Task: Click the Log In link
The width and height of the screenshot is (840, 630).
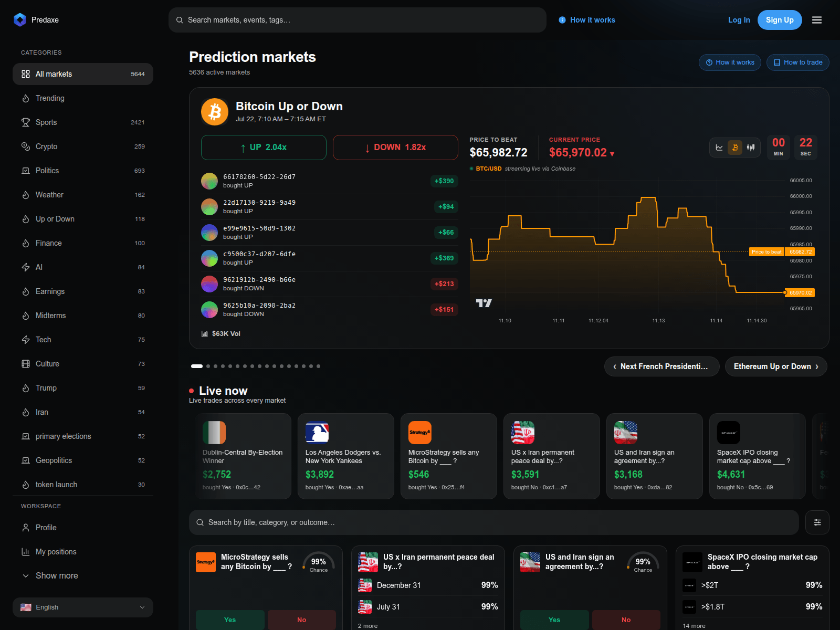Action: pyautogui.click(x=739, y=20)
